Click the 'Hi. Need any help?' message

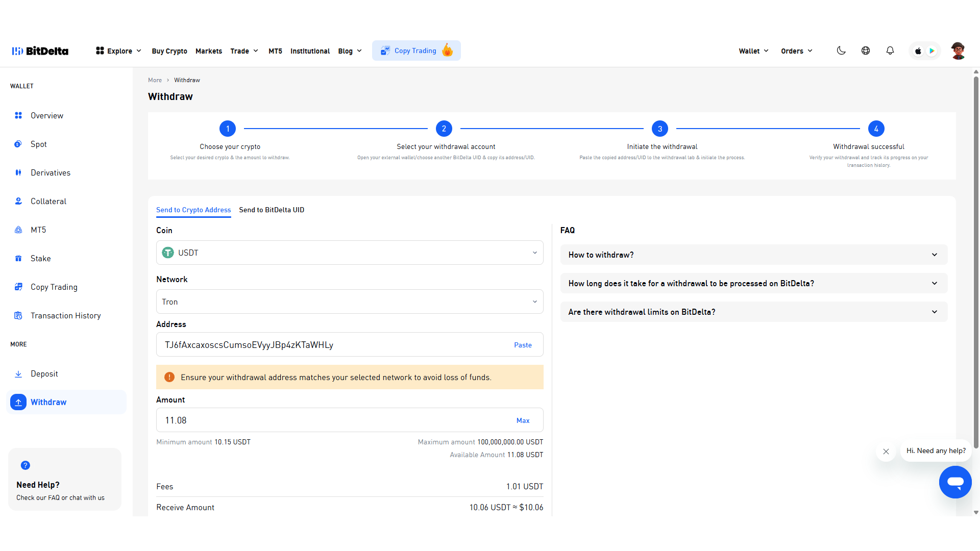coord(936,450)
